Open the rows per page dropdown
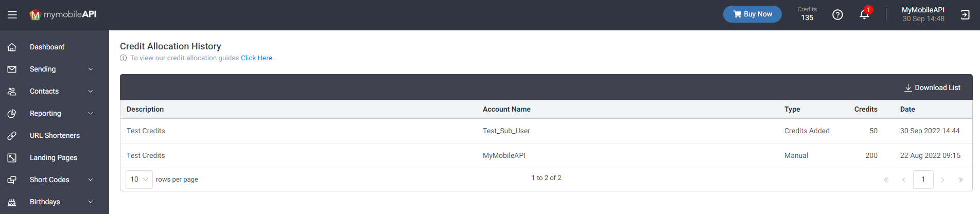Image resolution: width=980 pixels, height=214 pixels. pyautogui.click(x=139, y=180)
